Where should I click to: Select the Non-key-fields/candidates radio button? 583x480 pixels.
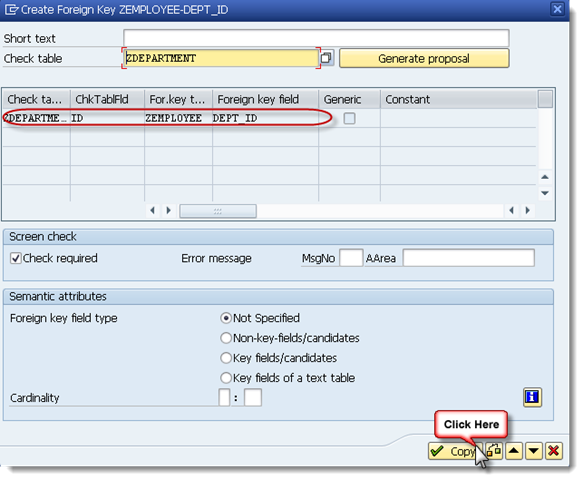point(226,338)
